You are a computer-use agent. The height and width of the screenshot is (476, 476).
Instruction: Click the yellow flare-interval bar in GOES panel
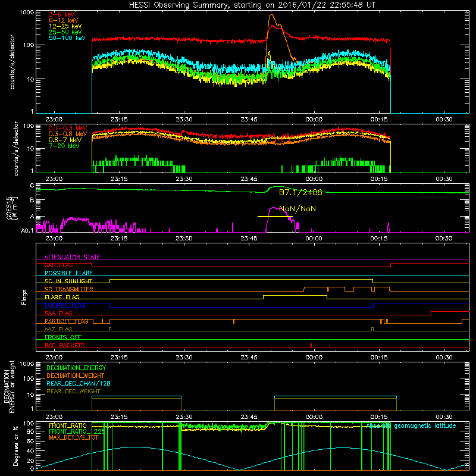click(275, 217)
